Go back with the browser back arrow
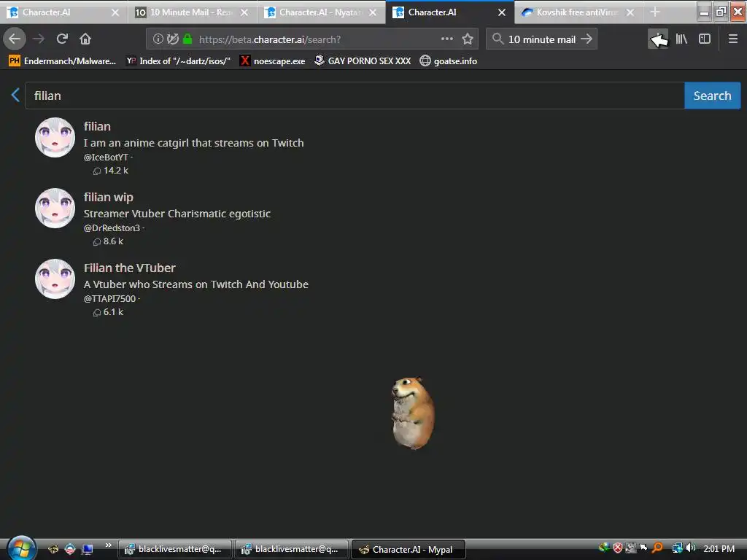 click(x=15, y=39)
